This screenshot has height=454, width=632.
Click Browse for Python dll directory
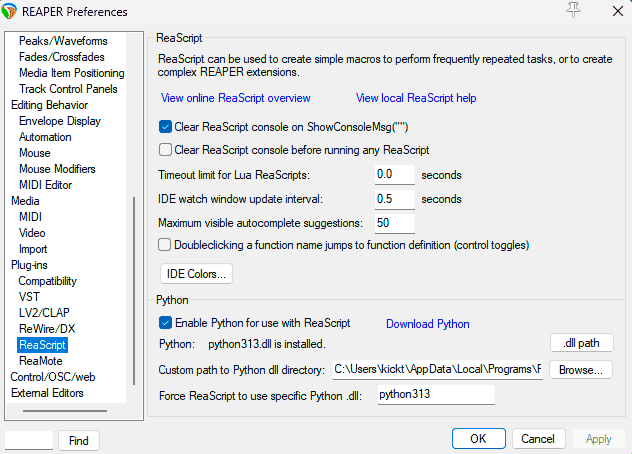[581, 370]
